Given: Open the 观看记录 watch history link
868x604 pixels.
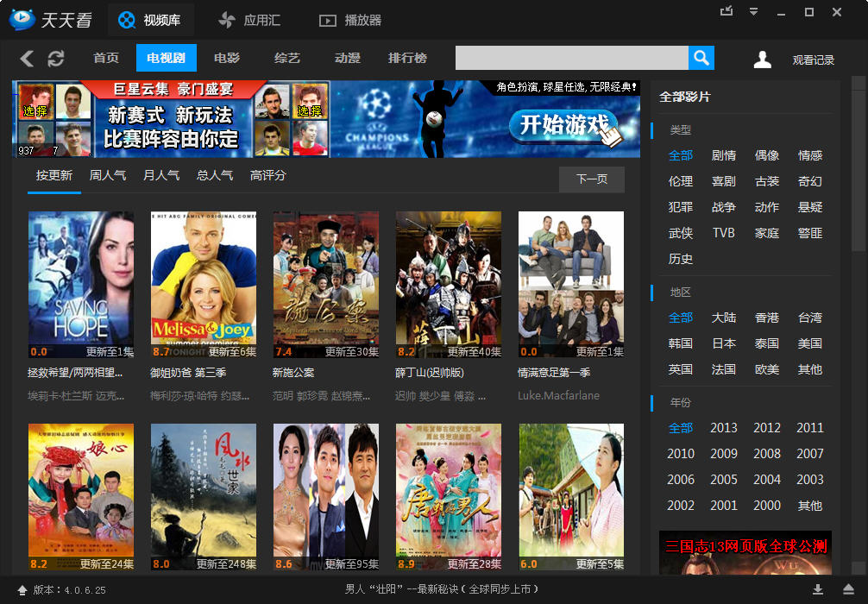Looking at the screenshot, I should coord(814,60).
